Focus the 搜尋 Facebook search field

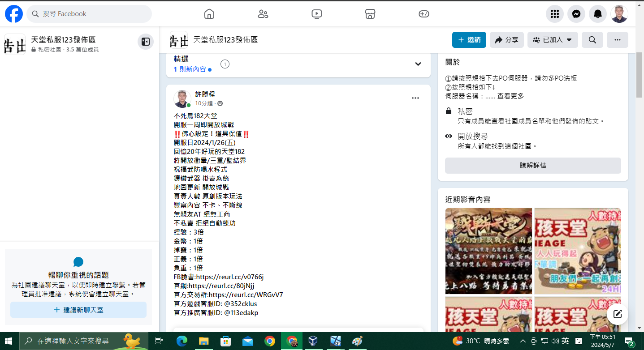(x=89, y=14)
